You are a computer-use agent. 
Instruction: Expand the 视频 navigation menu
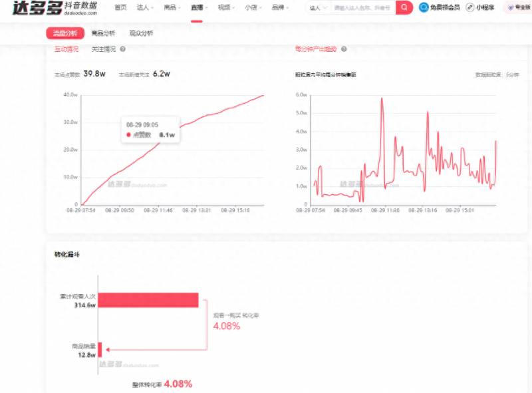pos(226,7)
